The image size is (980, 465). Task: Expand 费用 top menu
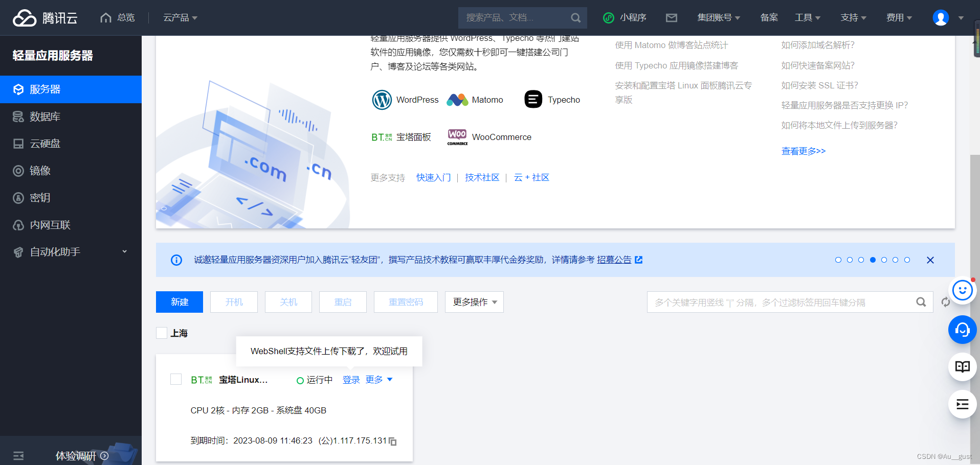(899, 18)
